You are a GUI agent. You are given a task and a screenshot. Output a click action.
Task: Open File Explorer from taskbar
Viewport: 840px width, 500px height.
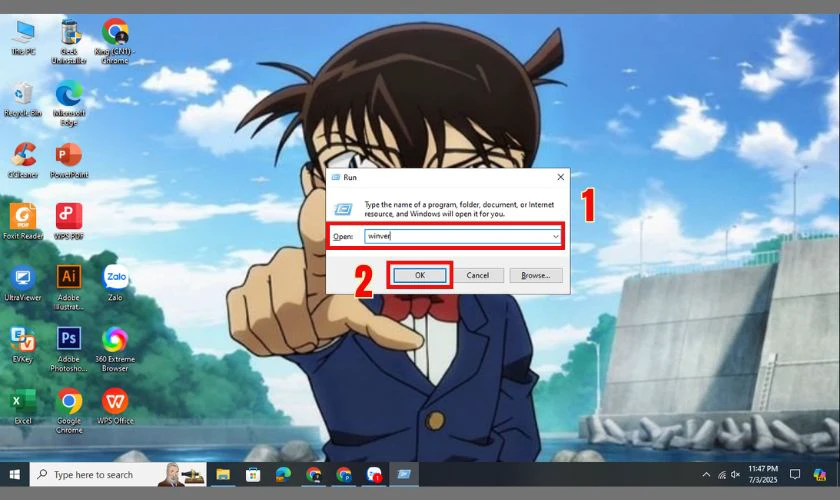tap(223, 474)
